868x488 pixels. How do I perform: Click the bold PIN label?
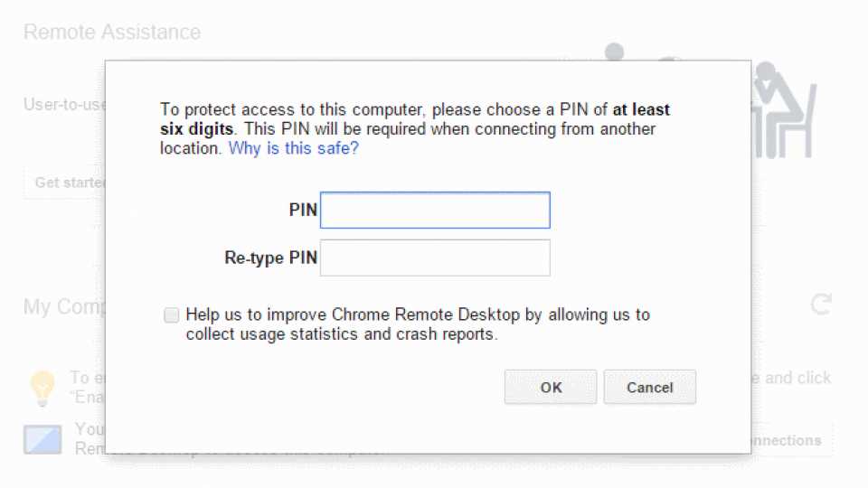coord(303,211)
